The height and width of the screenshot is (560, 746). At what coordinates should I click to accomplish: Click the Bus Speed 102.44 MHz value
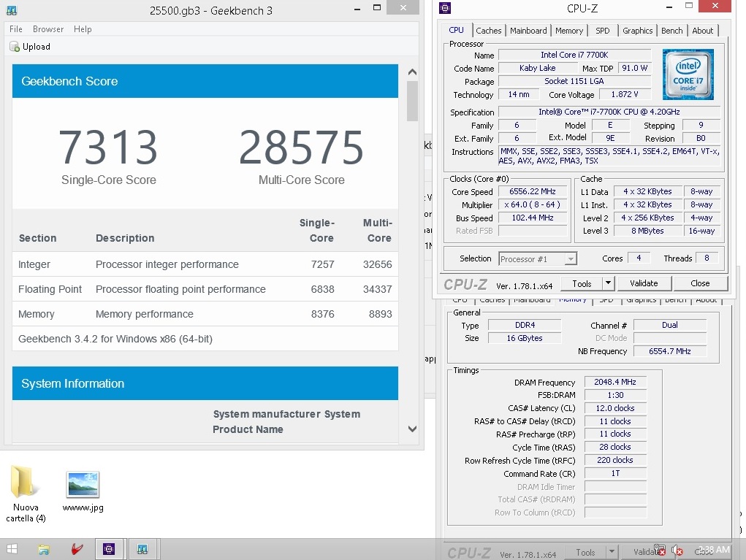[533, 218]
